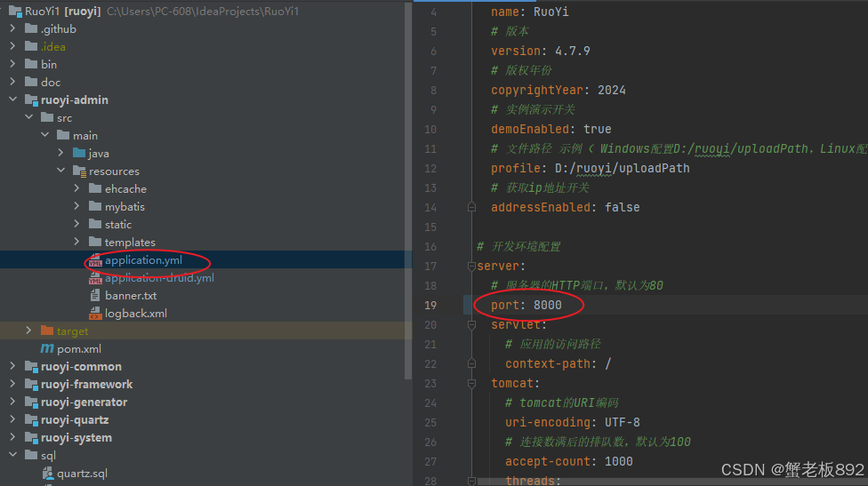This screenshot has height=486, width=868.
Task: Expand the static folder chevron
Action: tap(77, 224)
